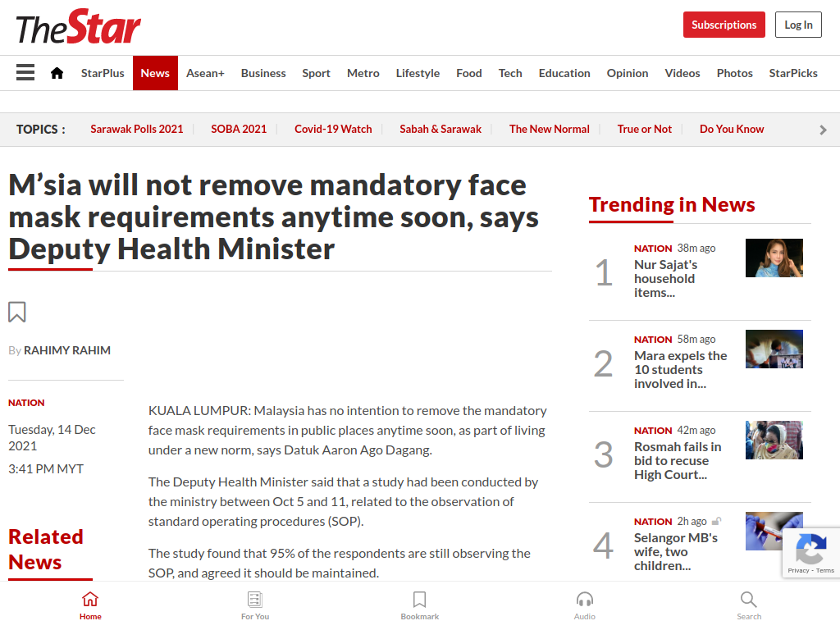Viewport: 840px width, 630px height.
Task: Open the True or Not topic
Action: coord(644,129)
